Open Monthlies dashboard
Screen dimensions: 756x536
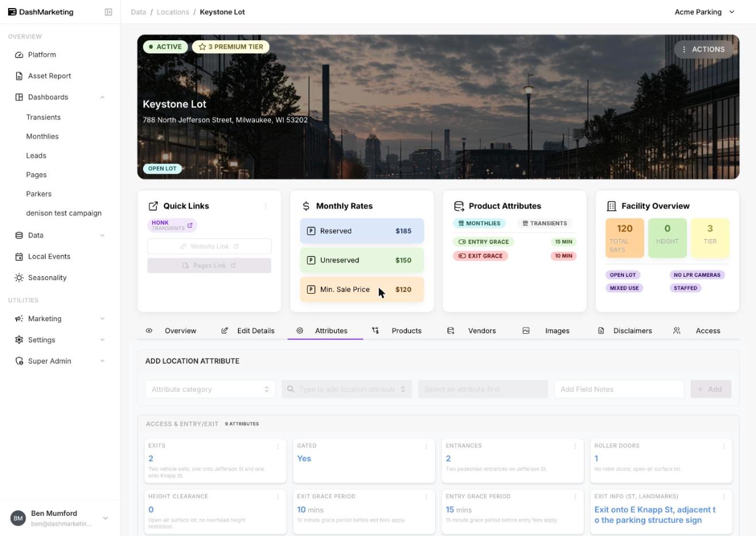tap(42, 136)
